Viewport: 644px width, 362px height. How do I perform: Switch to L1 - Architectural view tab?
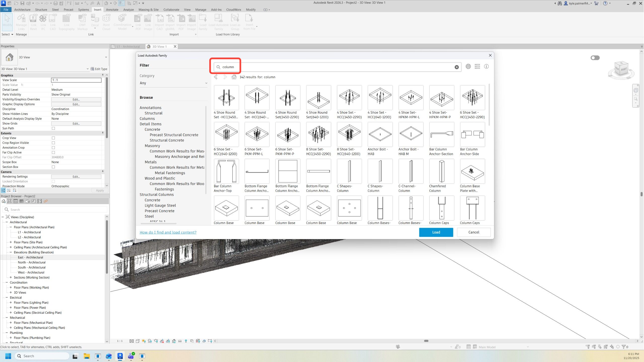pyautogui.click(x=128, y=47)
